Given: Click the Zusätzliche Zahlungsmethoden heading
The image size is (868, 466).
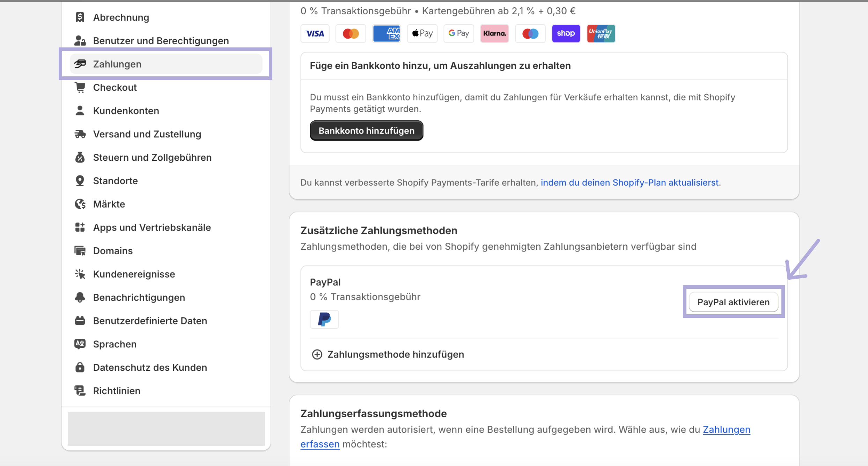Looking at the screenshot, I should tap(379, 231).
